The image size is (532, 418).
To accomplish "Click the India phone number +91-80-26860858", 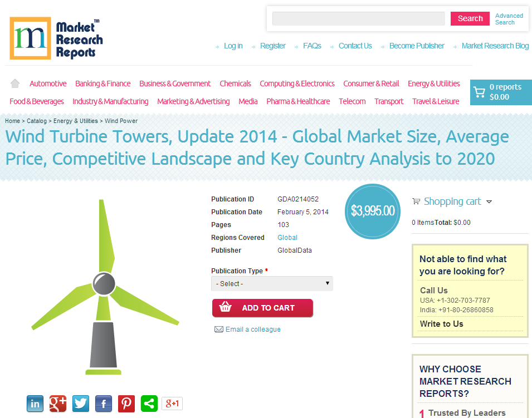I will [x=466, y=310].
